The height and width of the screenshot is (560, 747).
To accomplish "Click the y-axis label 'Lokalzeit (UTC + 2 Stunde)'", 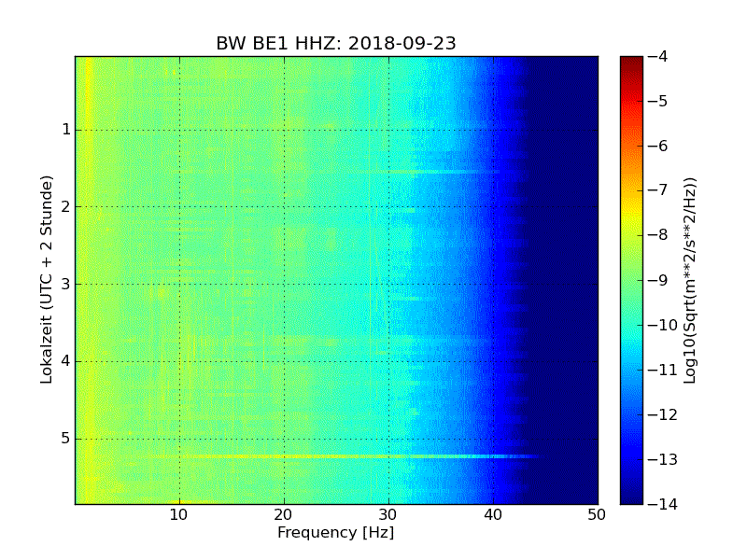I will point(46,279).
